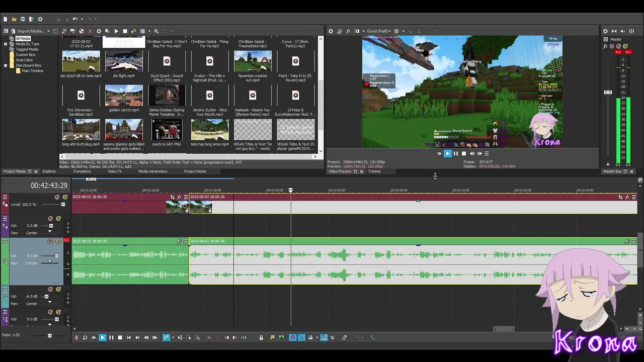Image resolution: width=644 pixels, height=362 pixels.
Task: Click the Undo arrow in the main toolbar
Action: (75, 19)
